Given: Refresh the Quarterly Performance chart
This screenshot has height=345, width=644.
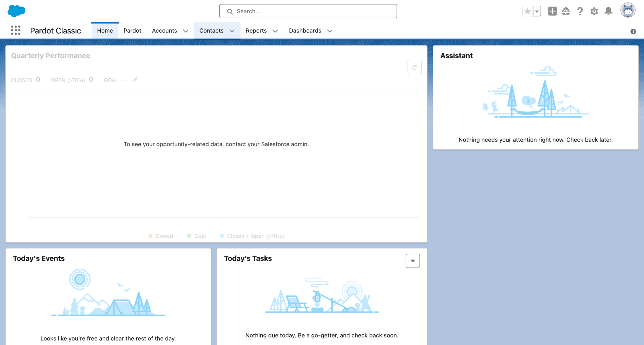Looking at the screenshot, I should [x=414, y=67].
